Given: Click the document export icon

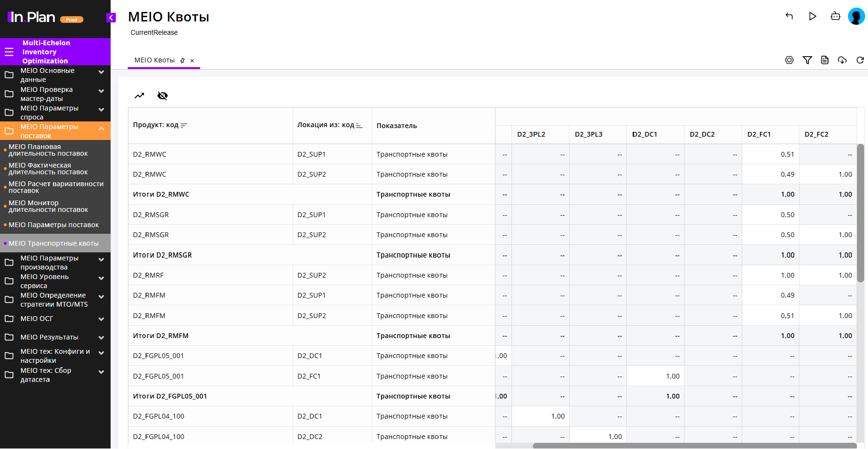Looking at the screenshot, I should [825, 60].
